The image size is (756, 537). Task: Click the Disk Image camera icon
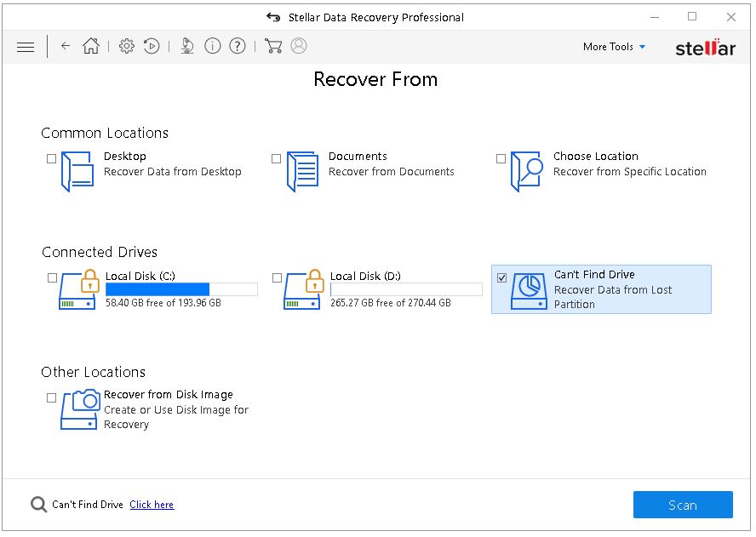[80, 409]
